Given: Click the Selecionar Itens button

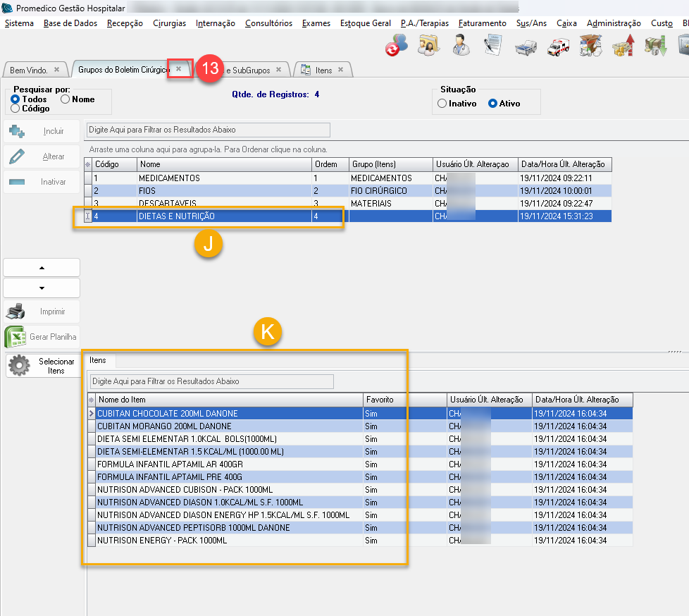Looking at the screenshot, I should [x=43, y=366].
